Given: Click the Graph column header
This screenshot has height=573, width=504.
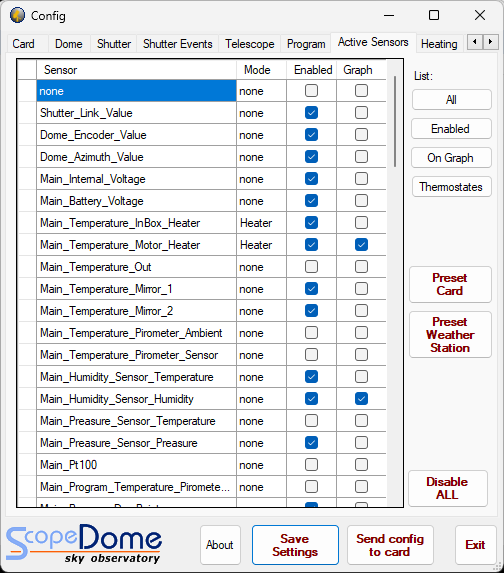Looking at the screenshot, I should pyautogui.click(x=361, y=70).
